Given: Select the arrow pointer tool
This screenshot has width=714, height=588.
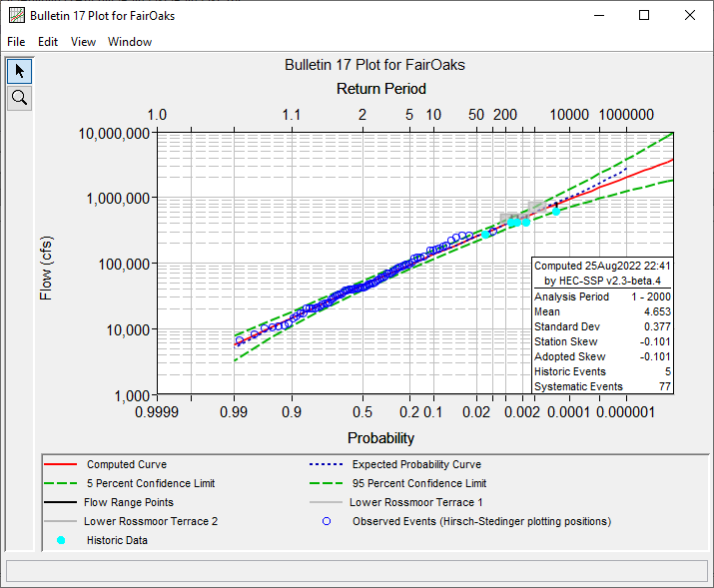Looking at the screenshot, I should point(19,71).
